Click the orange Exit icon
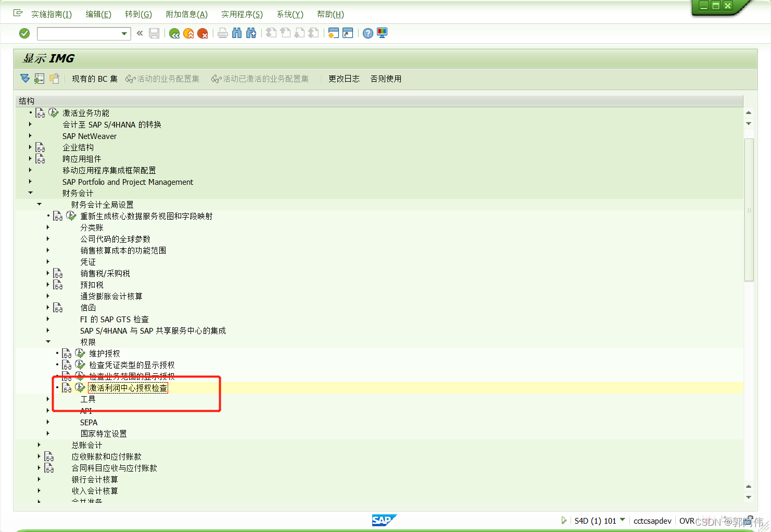Viewport: 771px width, 532px height. [x=188, y=34]
